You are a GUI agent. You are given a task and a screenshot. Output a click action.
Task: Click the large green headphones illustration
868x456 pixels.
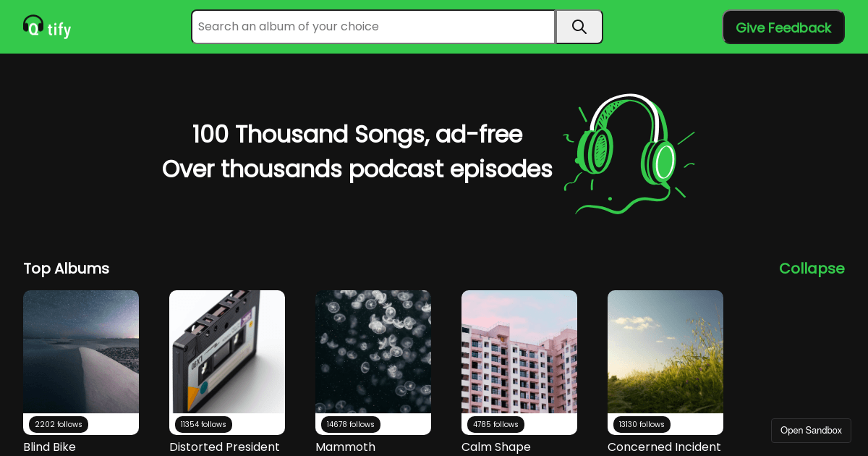pos(629,153)
